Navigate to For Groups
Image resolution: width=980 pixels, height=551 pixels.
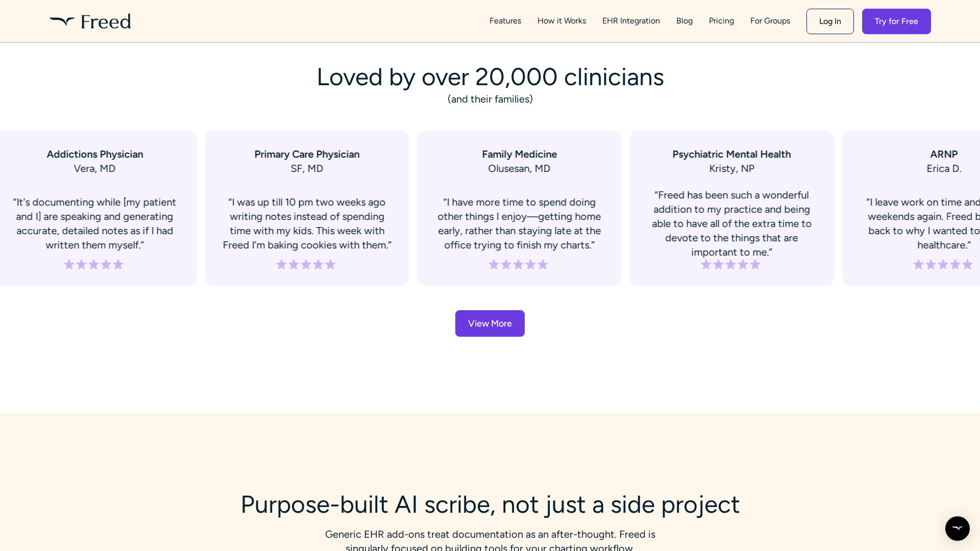[770, 21]
